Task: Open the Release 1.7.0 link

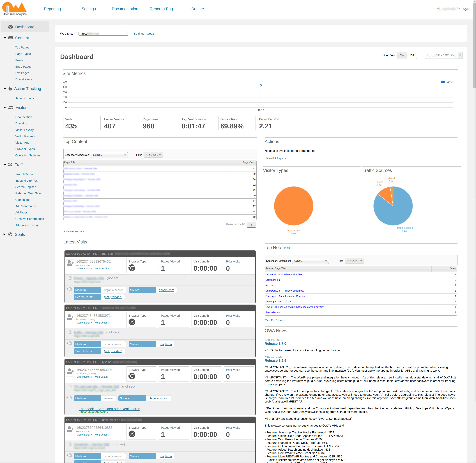Action: point(275,344)
